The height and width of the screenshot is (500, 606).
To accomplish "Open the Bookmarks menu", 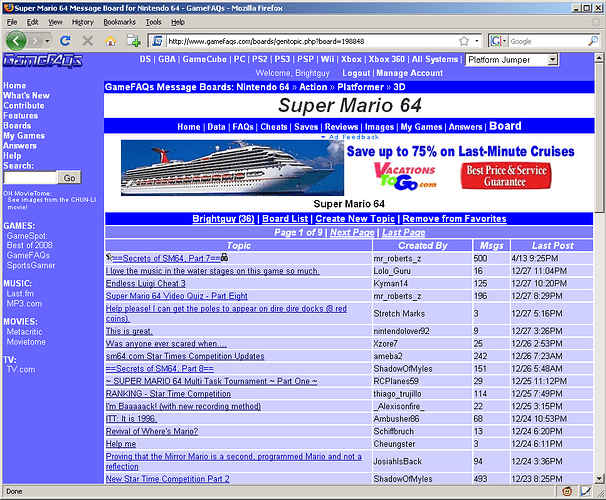I will [x=119, y=22].
